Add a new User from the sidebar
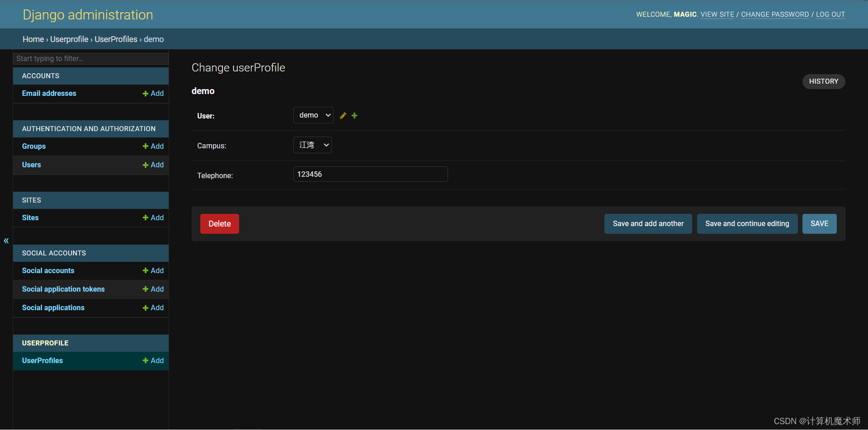 click(x=153, y=165)
